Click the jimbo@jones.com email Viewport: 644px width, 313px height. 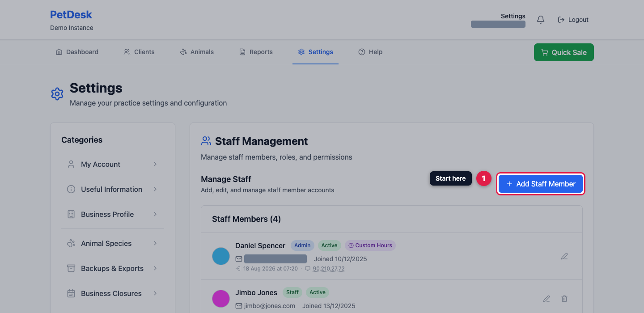tap(270, 306)
